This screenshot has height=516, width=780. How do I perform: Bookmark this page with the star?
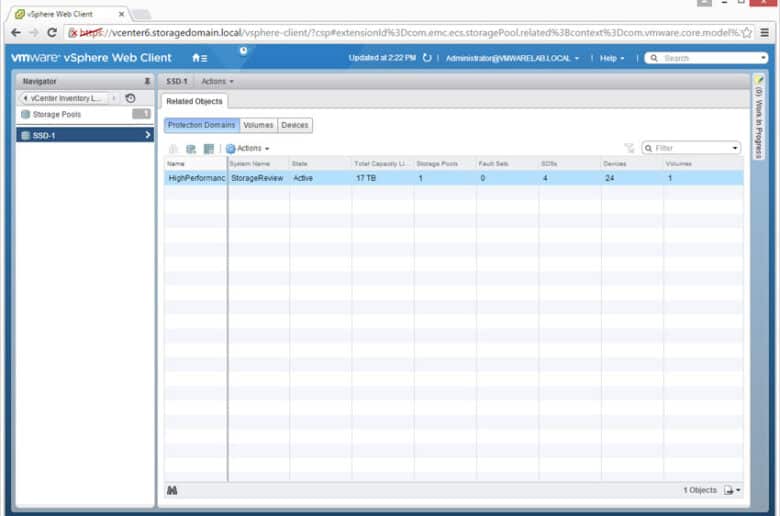click(747, 33)
